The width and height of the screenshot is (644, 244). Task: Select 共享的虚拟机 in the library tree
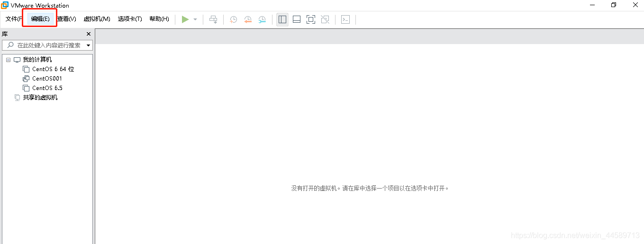(x=40, y=98)
